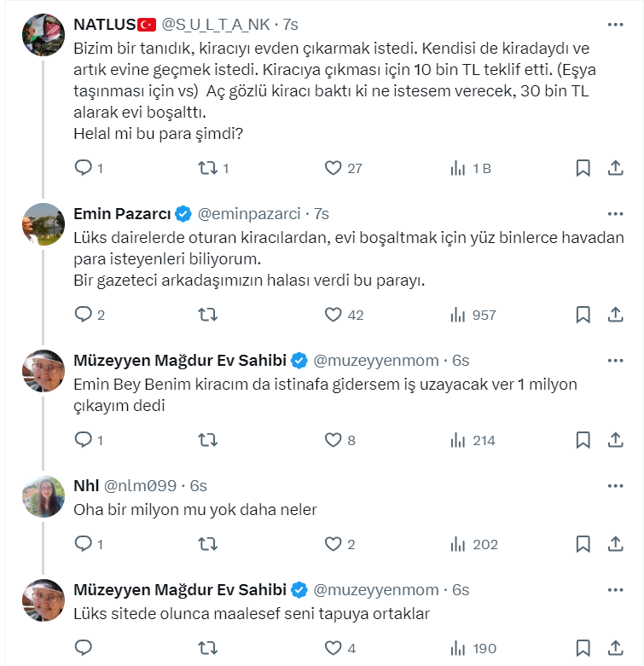
Task: Open Emin Pazarcı's profile name link
Action: click(123, 213)
